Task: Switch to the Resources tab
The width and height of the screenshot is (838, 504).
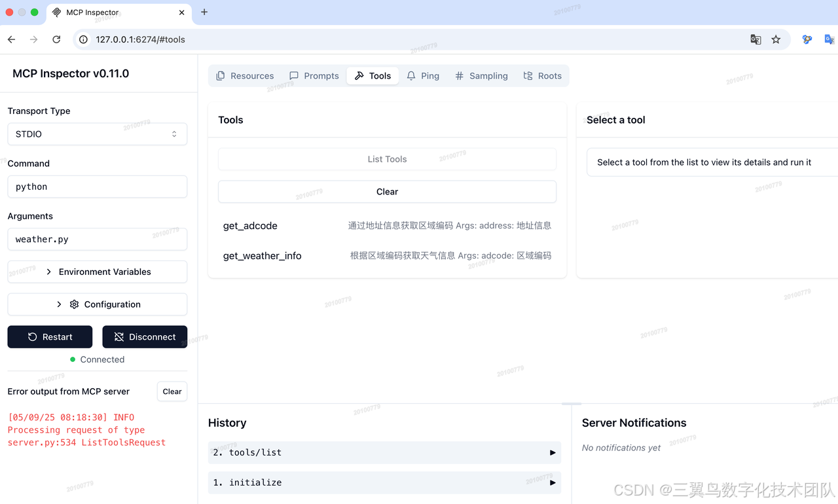Action: click(245, 75)
